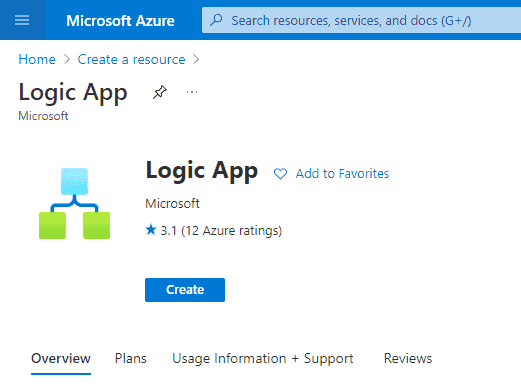Open the Reviews tab
This screenshot has height=392, width=521.
[408, 359]
